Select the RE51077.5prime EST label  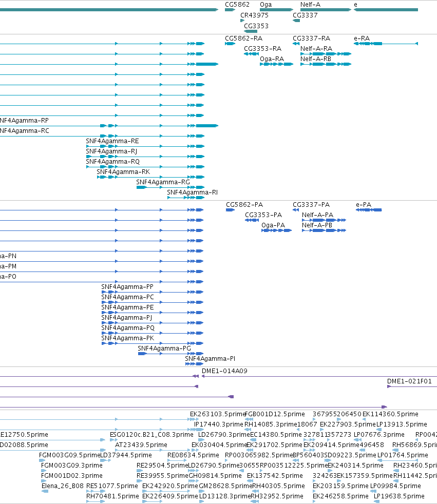click(112, 487)
